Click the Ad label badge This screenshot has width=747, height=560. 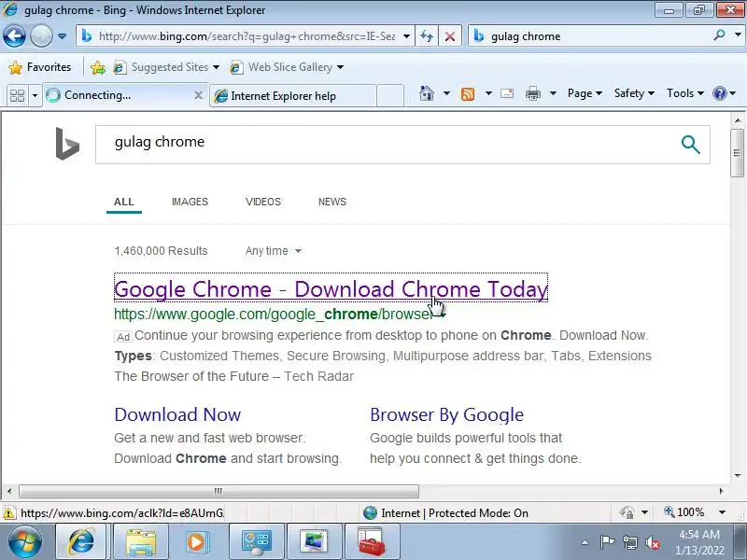point(123,337)
